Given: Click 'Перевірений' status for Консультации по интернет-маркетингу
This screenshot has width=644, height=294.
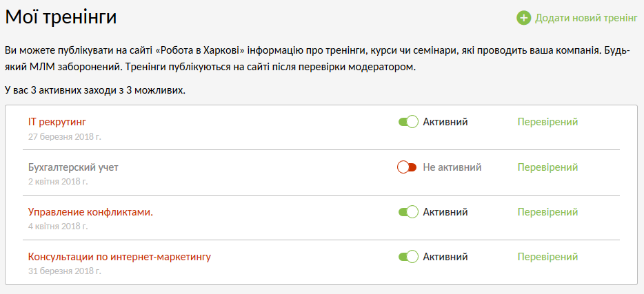Looking at the screenshot, I should click(547, 257).
